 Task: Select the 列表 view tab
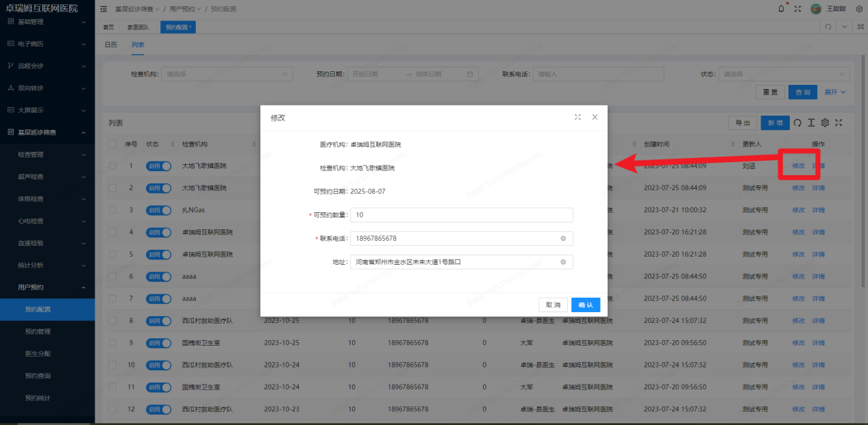[138, 44]
